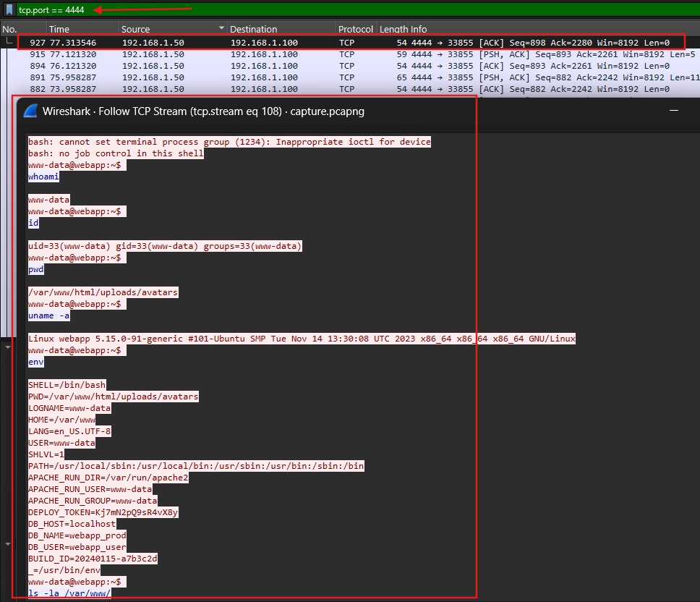Click the HOME=/var/www line
700x602 pixels.
click(61, 420)
